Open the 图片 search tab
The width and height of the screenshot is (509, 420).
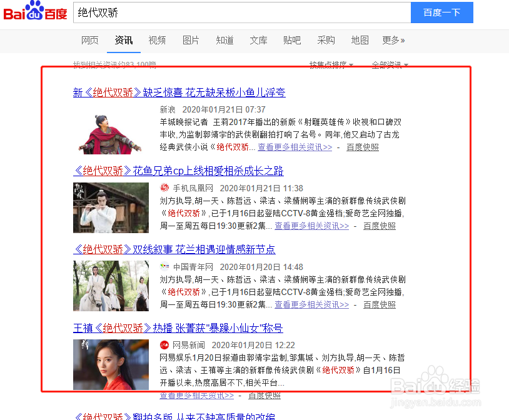click(x=191, y=40)
